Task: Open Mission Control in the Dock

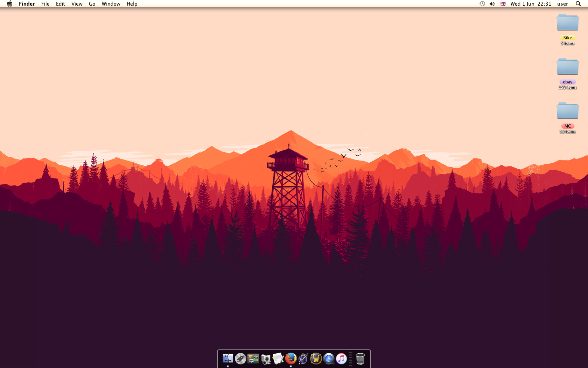Action: pyautogui.click(x=253, y=359)
